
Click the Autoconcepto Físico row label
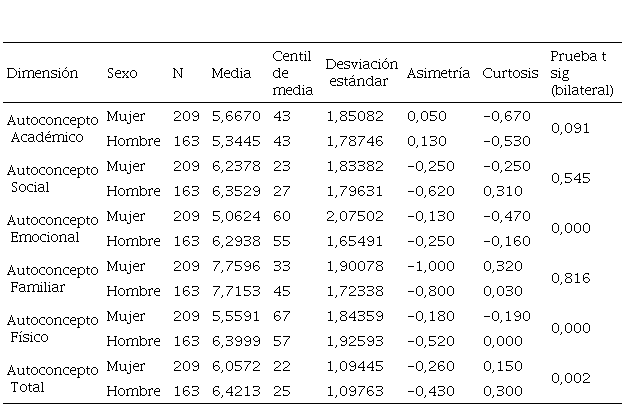(52, 328)
